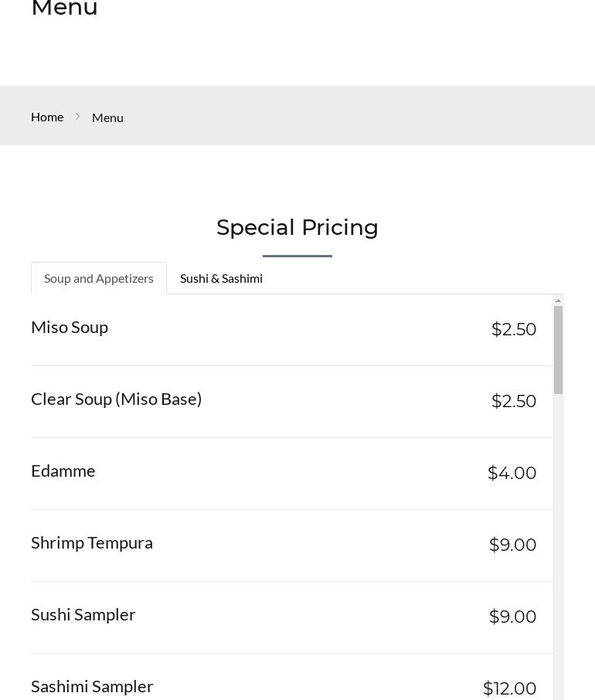Open the Soup and Appetizers tab

pyautogui.click(x=99, y=278)
